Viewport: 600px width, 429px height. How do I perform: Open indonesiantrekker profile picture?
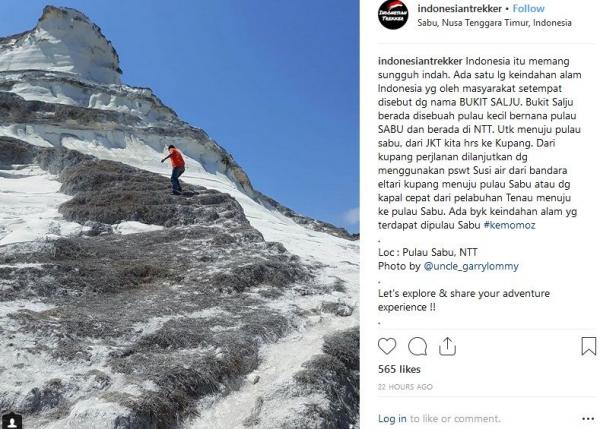pos(393,15)
